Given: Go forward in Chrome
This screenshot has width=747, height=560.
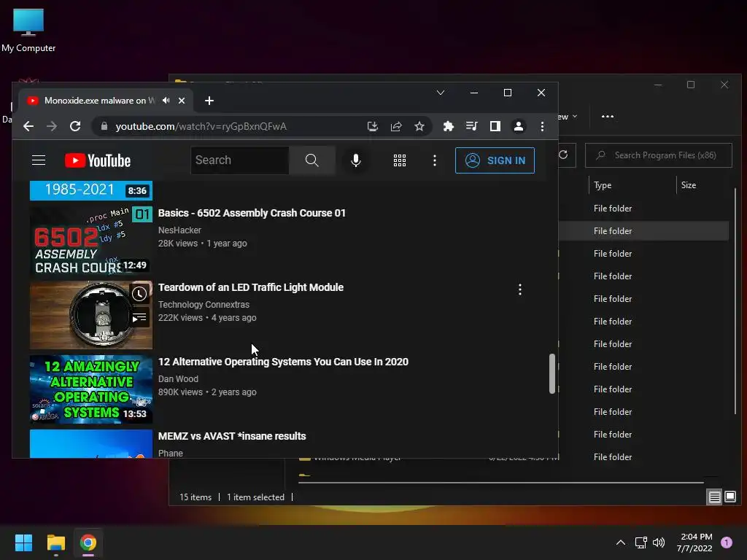Looking at the screenshot, I should 52,126.
